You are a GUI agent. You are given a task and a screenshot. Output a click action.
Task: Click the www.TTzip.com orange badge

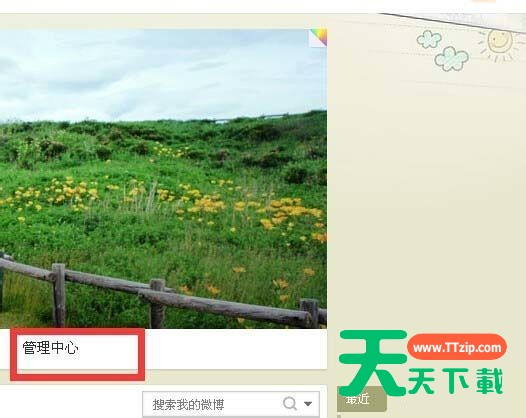[x=457, y=347]
